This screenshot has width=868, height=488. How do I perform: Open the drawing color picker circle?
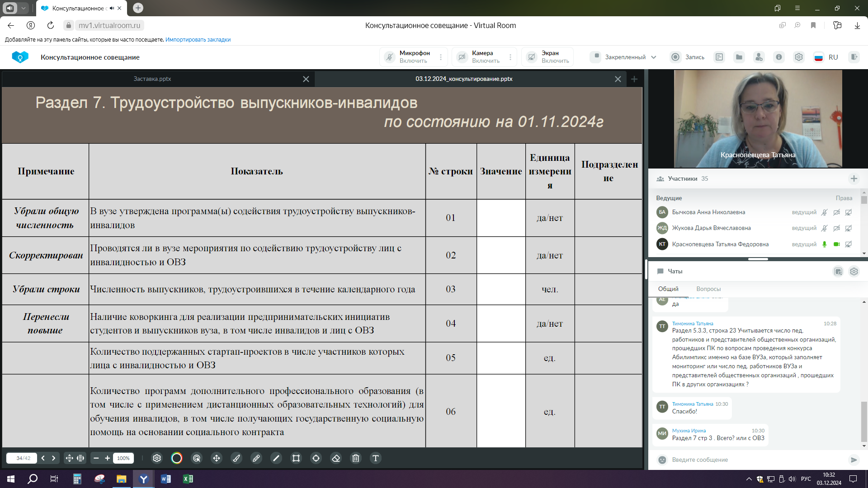tap(177, 458)
